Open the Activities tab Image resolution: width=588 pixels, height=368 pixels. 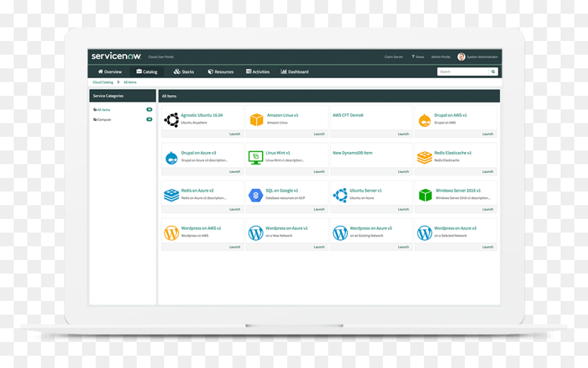tap(258, 72)
